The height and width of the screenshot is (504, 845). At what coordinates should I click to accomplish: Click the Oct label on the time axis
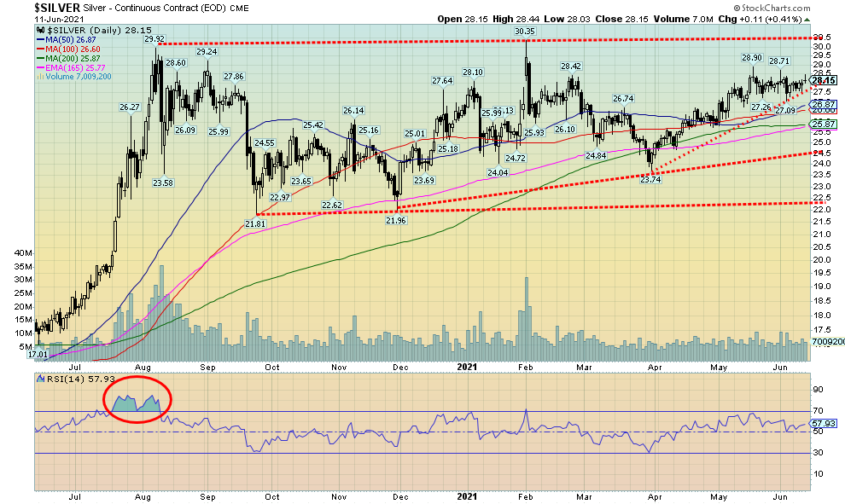pyautogui.click(x=273, y=367)
